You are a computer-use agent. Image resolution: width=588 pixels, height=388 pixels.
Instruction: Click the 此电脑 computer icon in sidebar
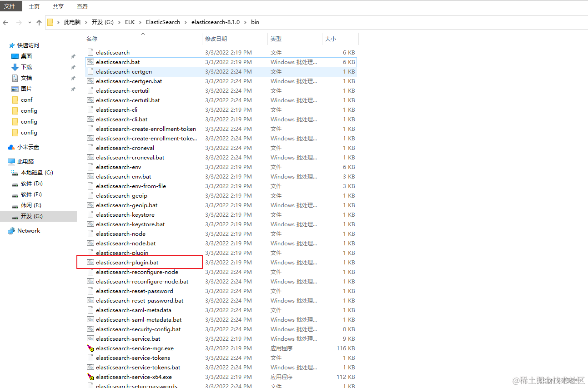pyautogui.click(x=11, y=162)
